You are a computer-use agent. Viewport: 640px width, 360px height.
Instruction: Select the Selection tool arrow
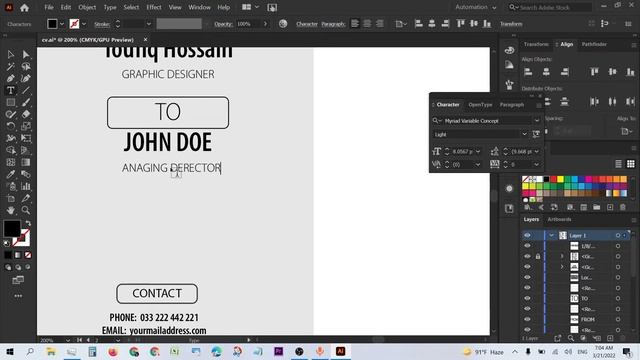[11, 54]
